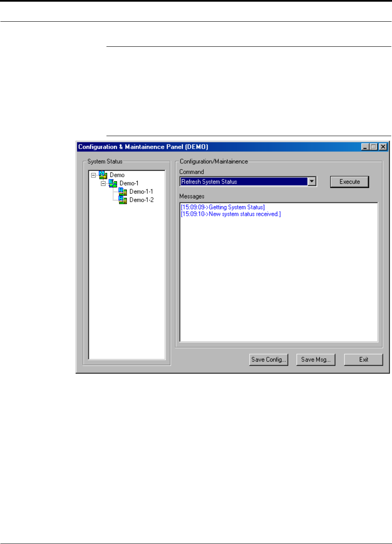Screen dimensions: 392x544
Task: Click the Exit button
Action: 363,359
